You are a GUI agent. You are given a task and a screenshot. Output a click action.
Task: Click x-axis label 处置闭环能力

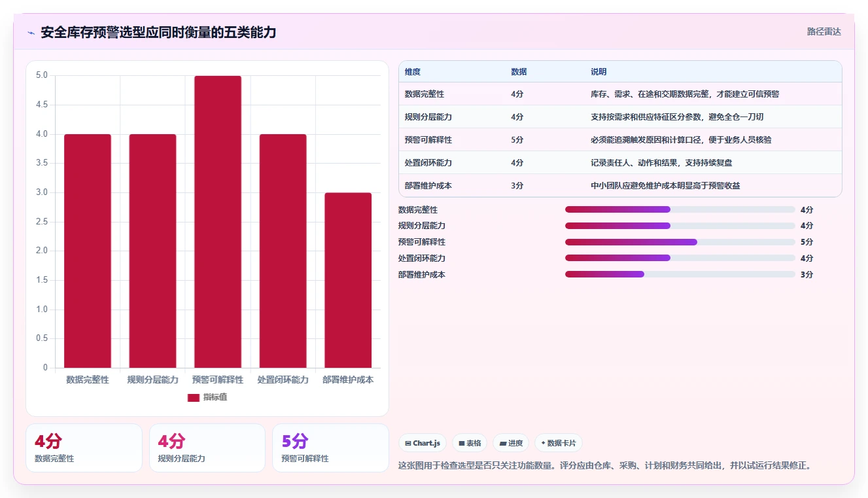pos(283,380)
